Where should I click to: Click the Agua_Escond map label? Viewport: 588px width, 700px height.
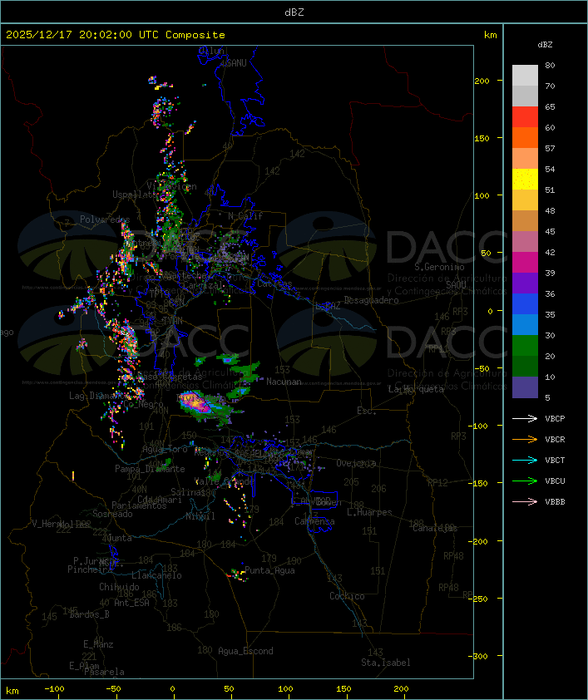point(245,651)
